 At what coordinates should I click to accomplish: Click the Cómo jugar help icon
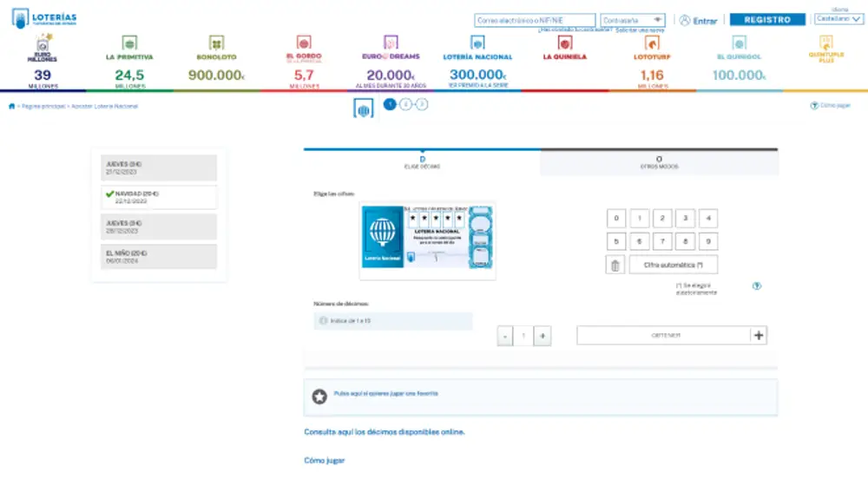tap(814, 106)
